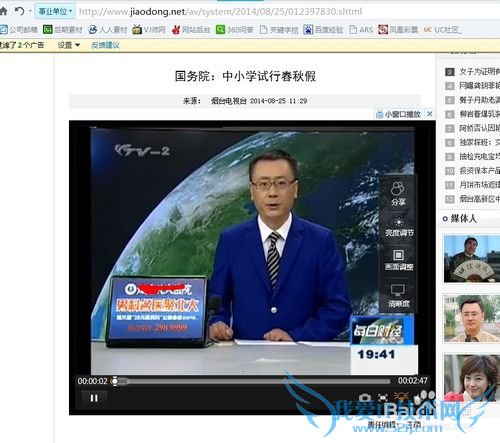Click the elapsed time 00:00:02

pyautogui.click(x=92, y=381)
